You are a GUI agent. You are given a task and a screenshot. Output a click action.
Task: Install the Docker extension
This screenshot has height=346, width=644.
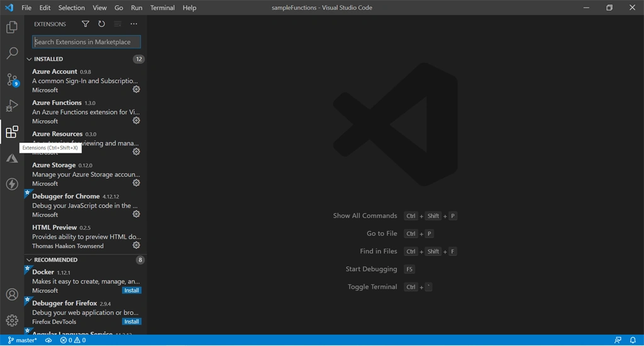[131, 291]
